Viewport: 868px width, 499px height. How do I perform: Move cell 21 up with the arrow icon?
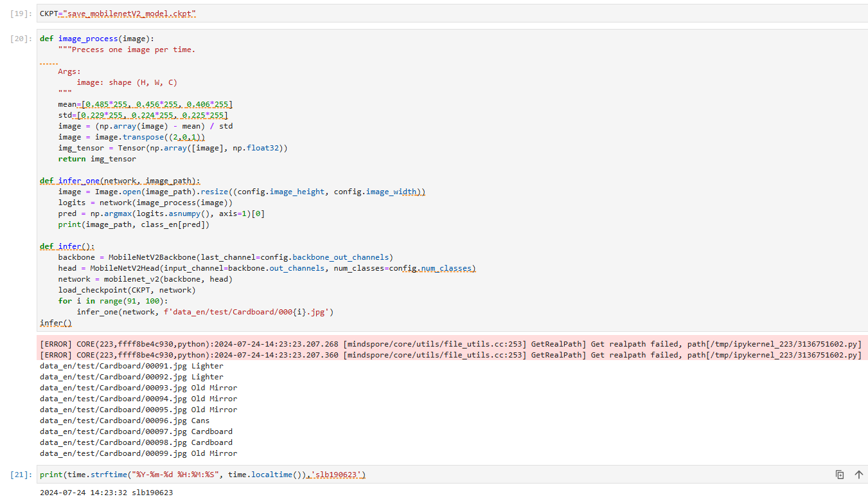pos(858,475)
